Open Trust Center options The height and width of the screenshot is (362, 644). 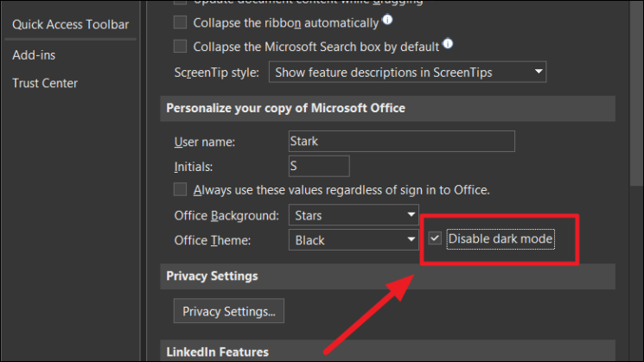[45, 83]
